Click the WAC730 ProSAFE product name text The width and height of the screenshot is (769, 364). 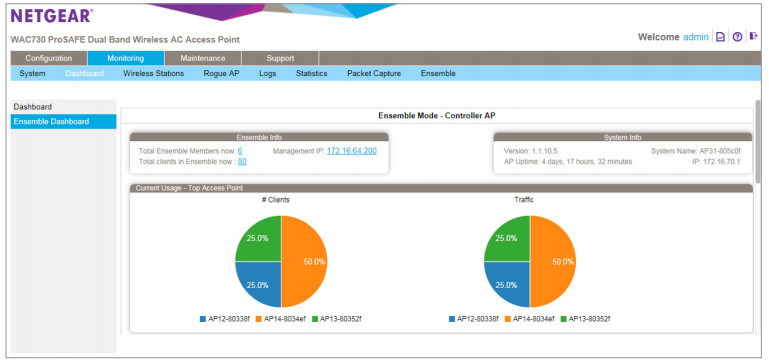(125, 39)
